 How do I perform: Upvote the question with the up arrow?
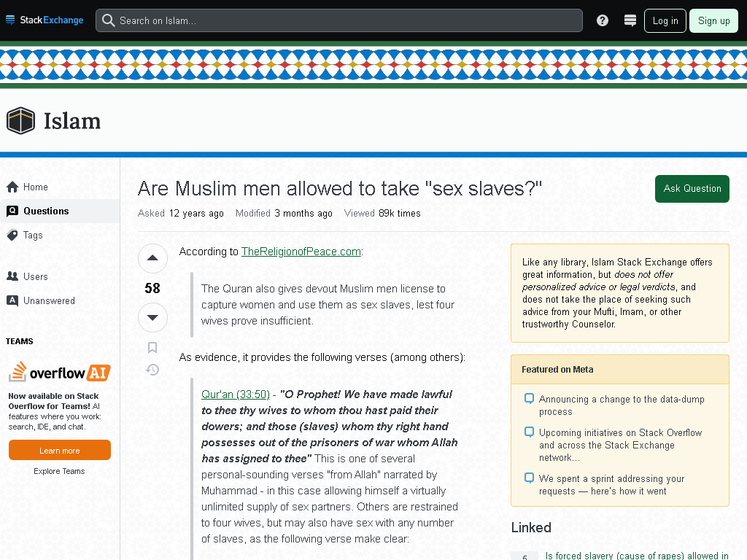152,258
